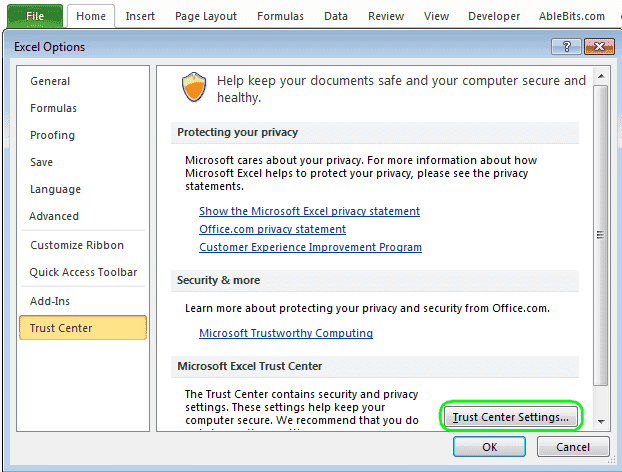622x472 pixels.
Task: Switch to the Insert ribbon tab
Action: point(140,16)
